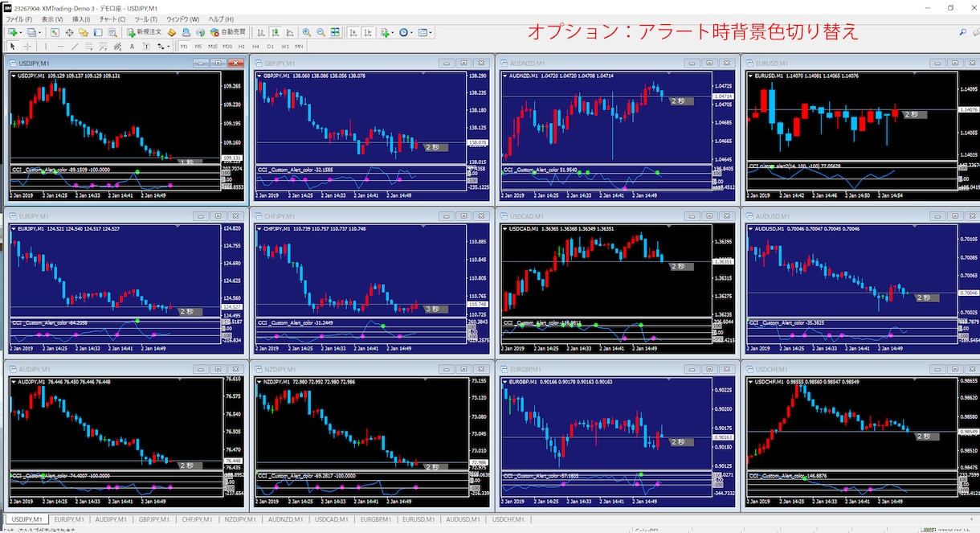The height and width of the screenshot is (533, 980).
Task: Open the チャート(C) menu
Action: coord(113,18)
